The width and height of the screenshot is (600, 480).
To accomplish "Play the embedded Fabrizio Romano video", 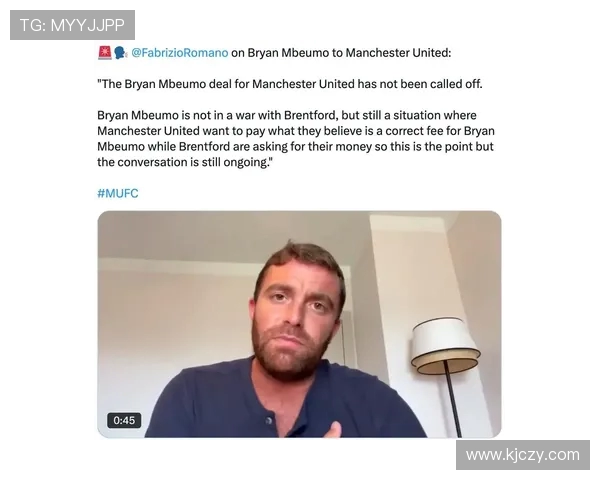I will coord(299,324).
